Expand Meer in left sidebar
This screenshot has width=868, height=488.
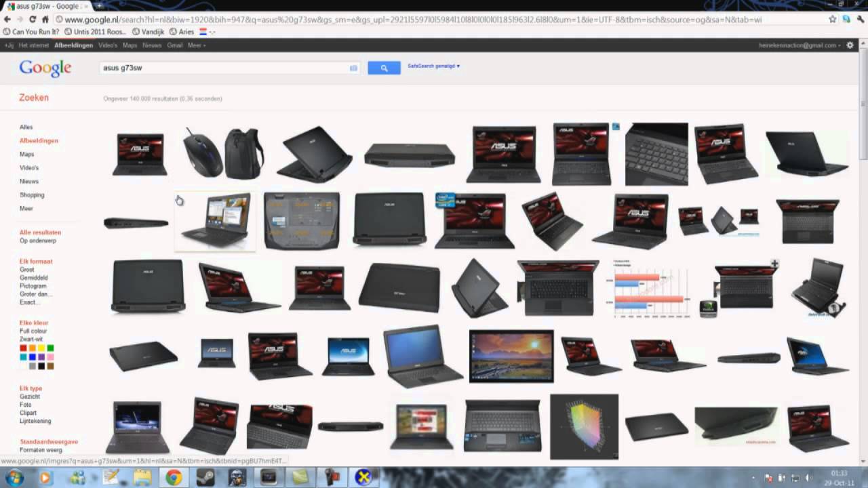(x=26, y=209)
